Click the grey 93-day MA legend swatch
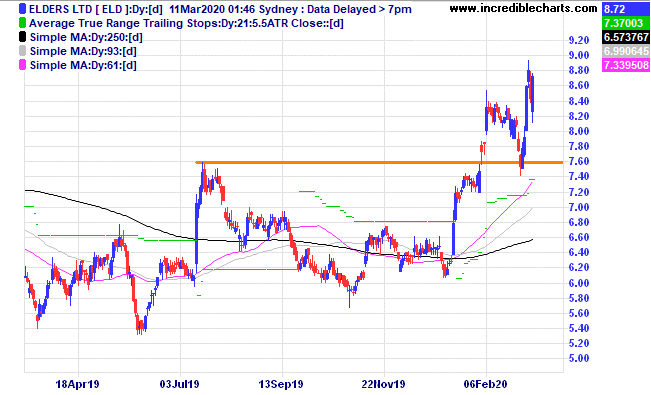This screenshot has height=395, width=651. 22,51
